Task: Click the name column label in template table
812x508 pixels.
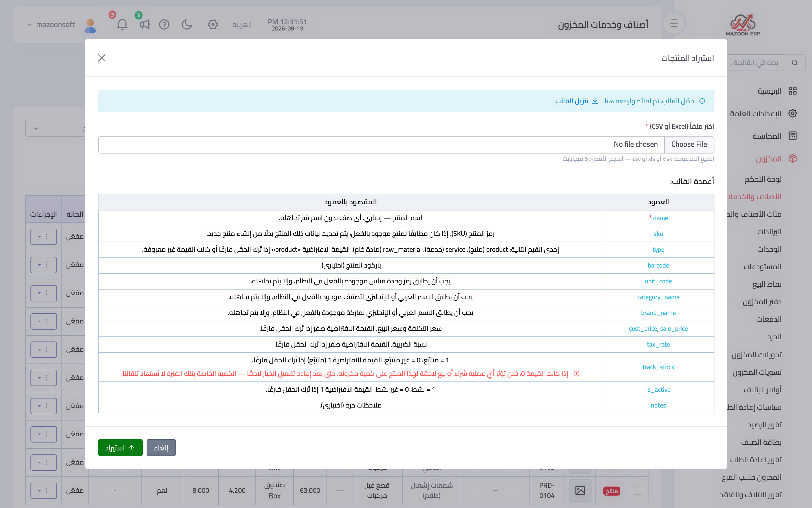Action: pyautogui.click(x=660, y=218)
